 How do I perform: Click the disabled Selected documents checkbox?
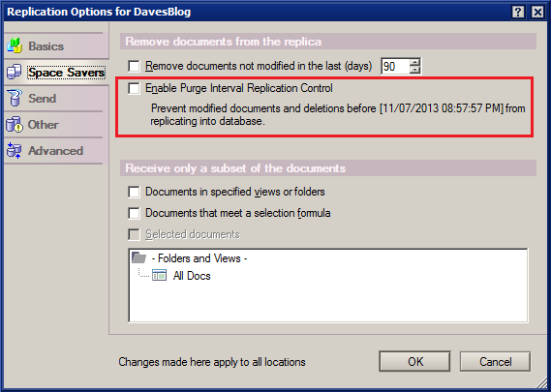(134, 234)
